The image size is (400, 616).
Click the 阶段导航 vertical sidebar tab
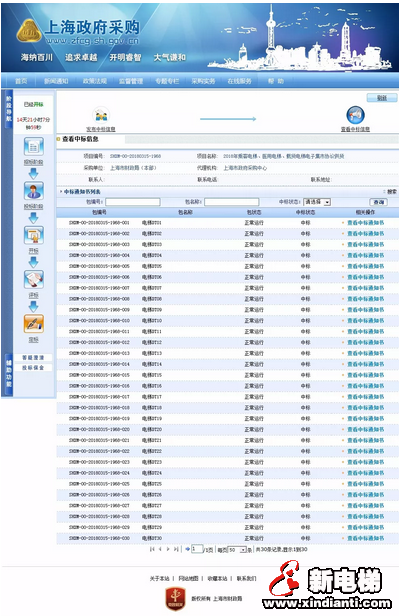point(9,109)
